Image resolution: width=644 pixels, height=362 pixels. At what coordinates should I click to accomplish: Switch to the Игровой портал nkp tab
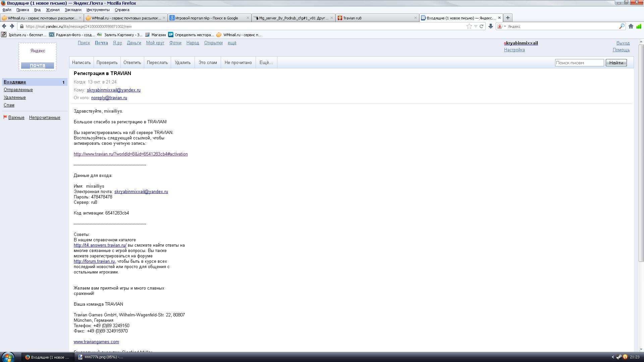click(x=209, y=18)
